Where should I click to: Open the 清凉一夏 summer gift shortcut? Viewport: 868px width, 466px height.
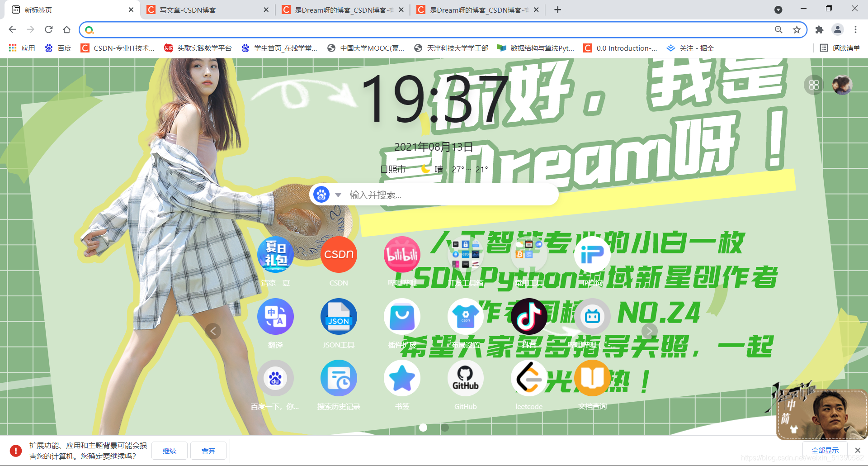pyautogui.click(x=275, y=255)
